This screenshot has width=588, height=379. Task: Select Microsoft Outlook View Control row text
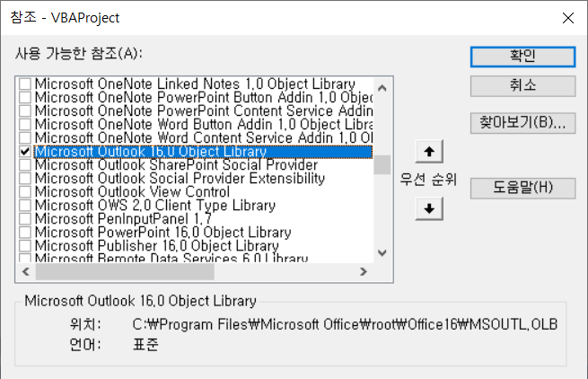132,192
